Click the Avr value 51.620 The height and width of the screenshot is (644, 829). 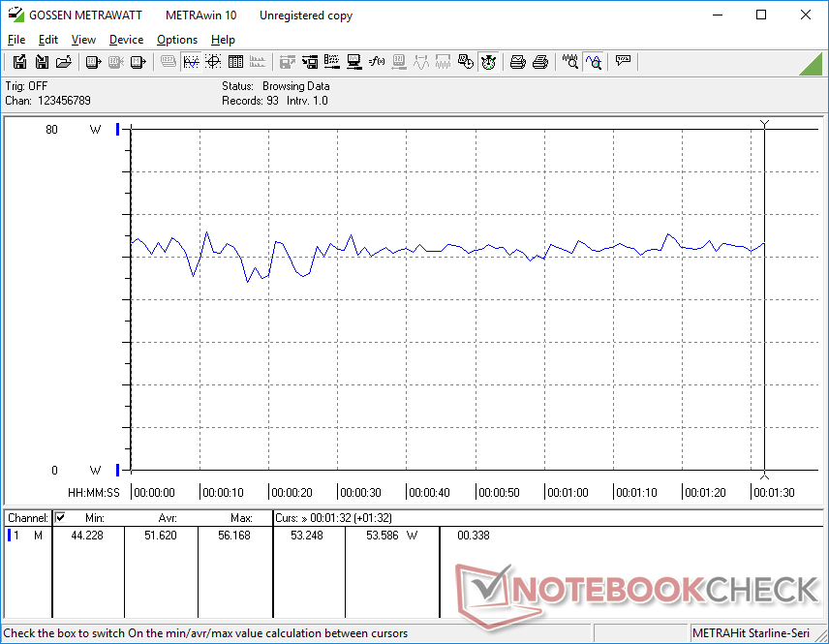[x=161, y=536]
